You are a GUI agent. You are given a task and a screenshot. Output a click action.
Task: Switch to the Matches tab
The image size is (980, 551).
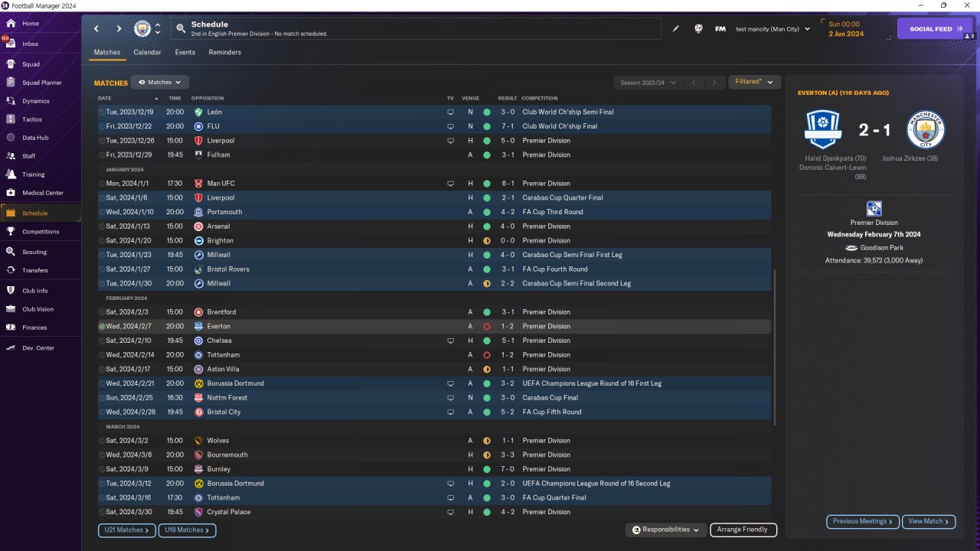(x=107, y=52)
